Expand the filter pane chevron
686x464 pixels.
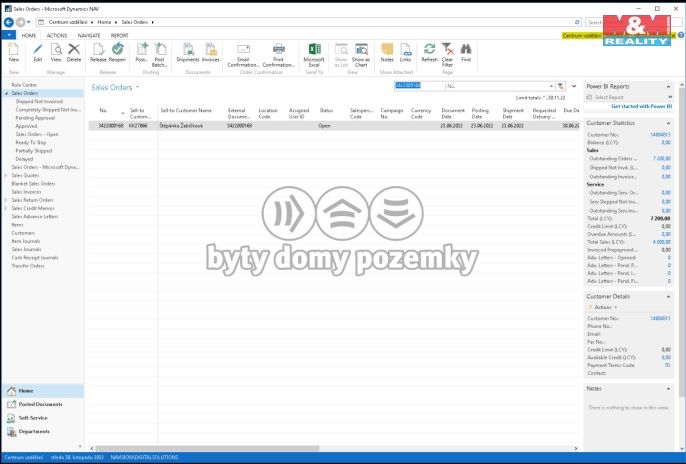574,86
